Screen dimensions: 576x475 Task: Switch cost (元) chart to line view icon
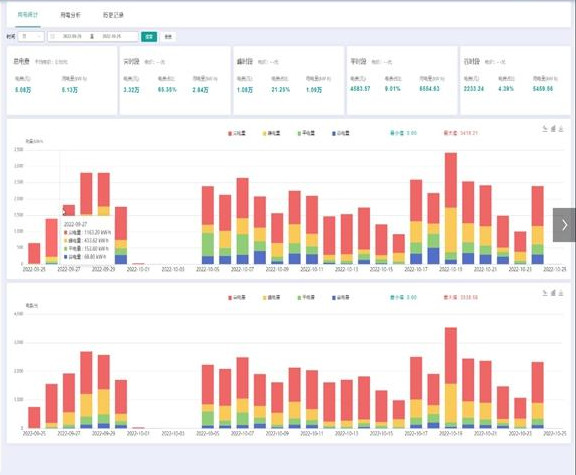[x=545, y=293]
